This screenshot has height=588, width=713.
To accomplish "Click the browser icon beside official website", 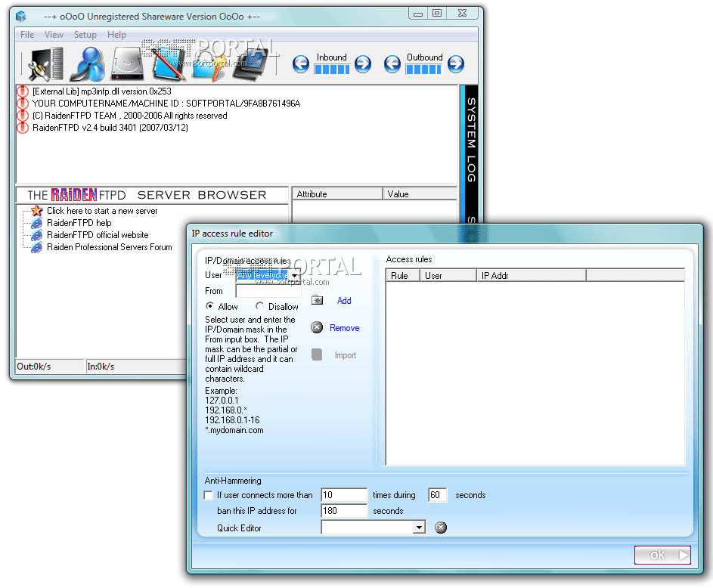I will [37, 235].
